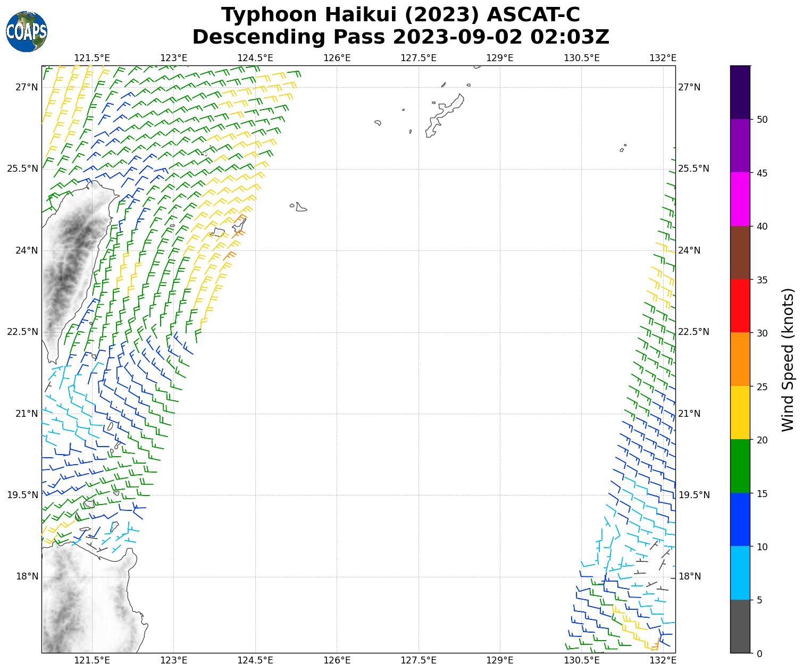This screenshot has width=803, height=672.
Task: Click the dark purple top colorbar segment
Action: click(x=740, y=92)
